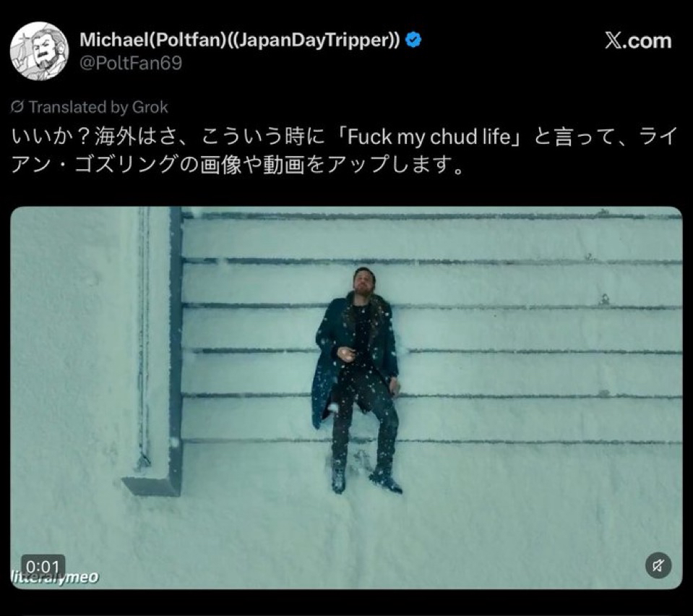693x616 pixels.
Task: Click the man lying on the snowy steps
Action: pyautogui.click(x=357, y=380)
